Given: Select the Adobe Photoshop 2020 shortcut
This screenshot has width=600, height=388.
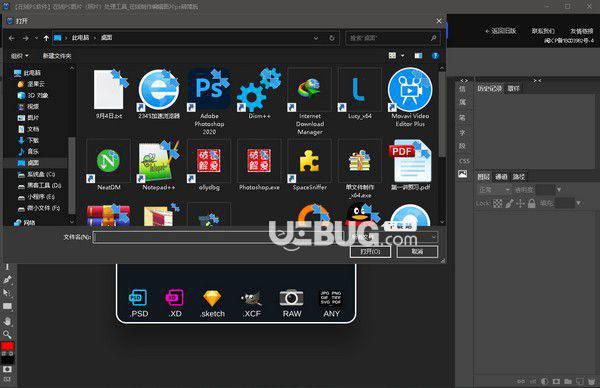Looking at the screenshot, I should (x=209, y=102).
